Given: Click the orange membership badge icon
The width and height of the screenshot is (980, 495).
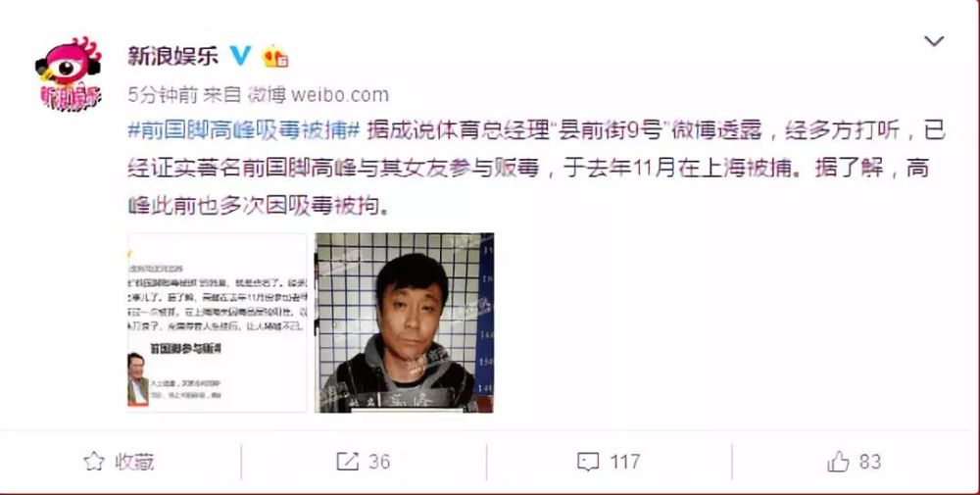Looking at the screenshot, I should (x=275, y=57).
